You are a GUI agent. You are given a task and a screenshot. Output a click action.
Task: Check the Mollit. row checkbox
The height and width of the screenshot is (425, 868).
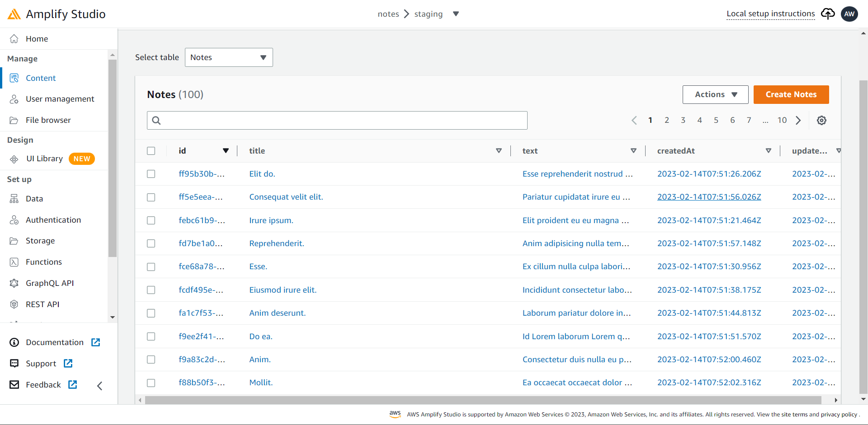point(151,383)
